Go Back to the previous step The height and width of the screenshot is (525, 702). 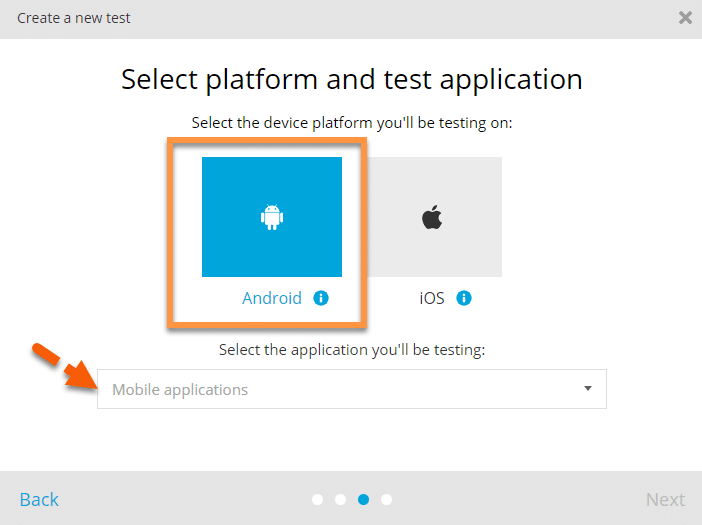point(39,499)
